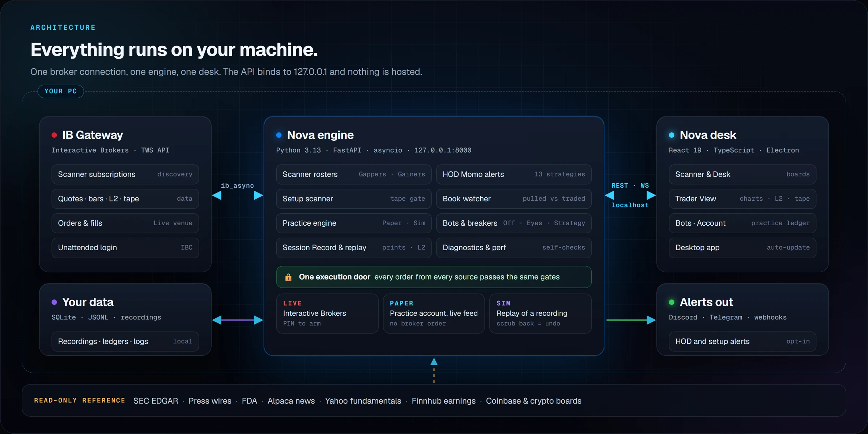Select the Scanner rosters row
This screenshot has height=434, width=868.
click(354, 174)
